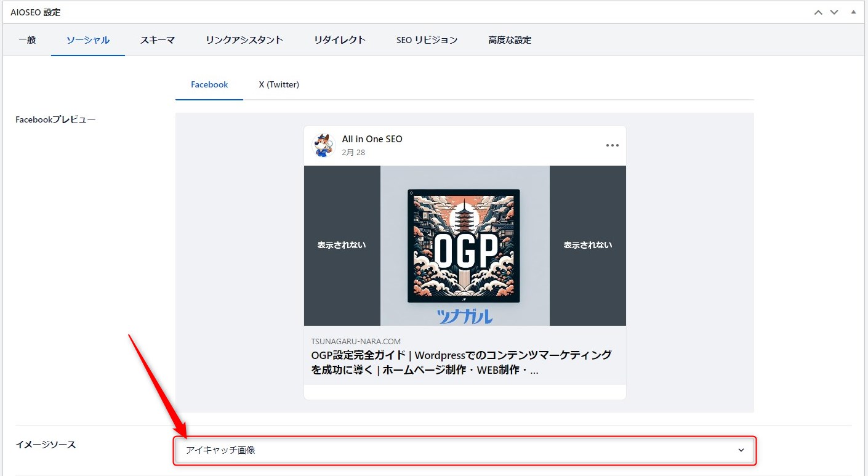
Task: Open the リダイレクト tab
Action: [340, 40]
